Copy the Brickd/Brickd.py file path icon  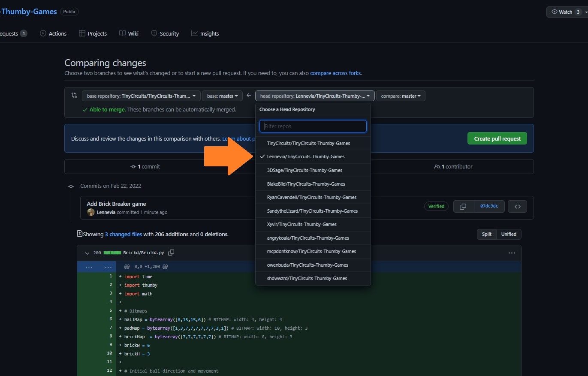point(172,253)
